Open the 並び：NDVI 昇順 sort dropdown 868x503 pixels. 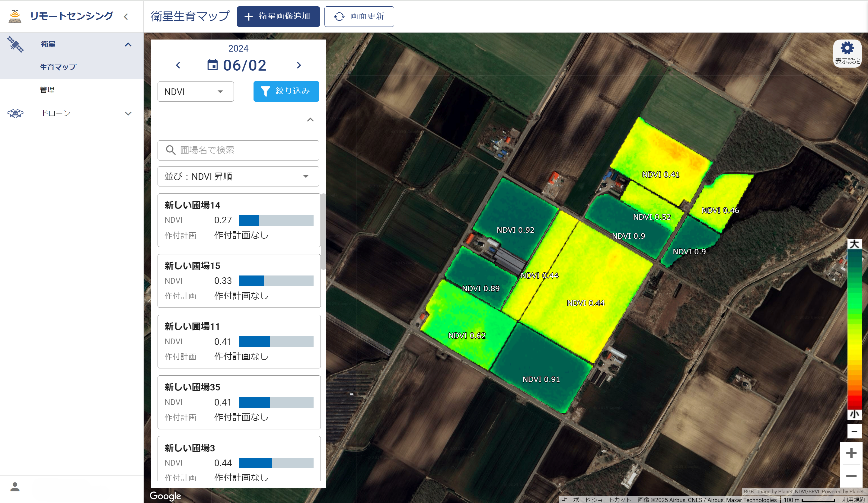tap(238, 177)
